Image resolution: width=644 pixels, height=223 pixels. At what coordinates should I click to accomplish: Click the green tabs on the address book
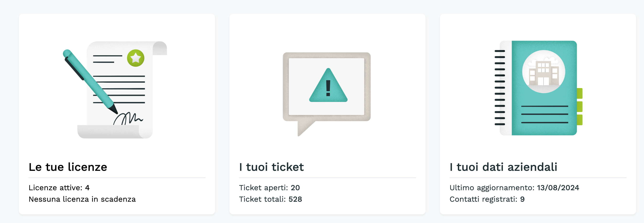click(x=579, y=107)
